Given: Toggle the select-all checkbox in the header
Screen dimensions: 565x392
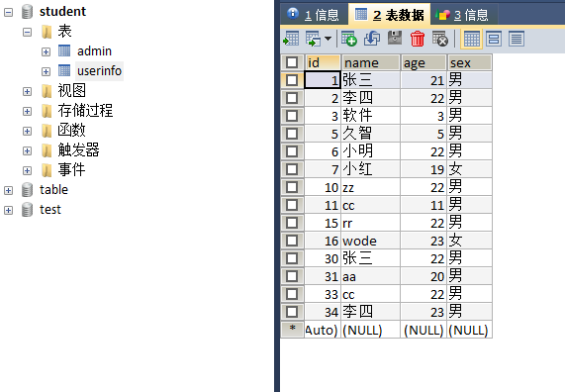Looking at the screenshot, I should [292, 62].
